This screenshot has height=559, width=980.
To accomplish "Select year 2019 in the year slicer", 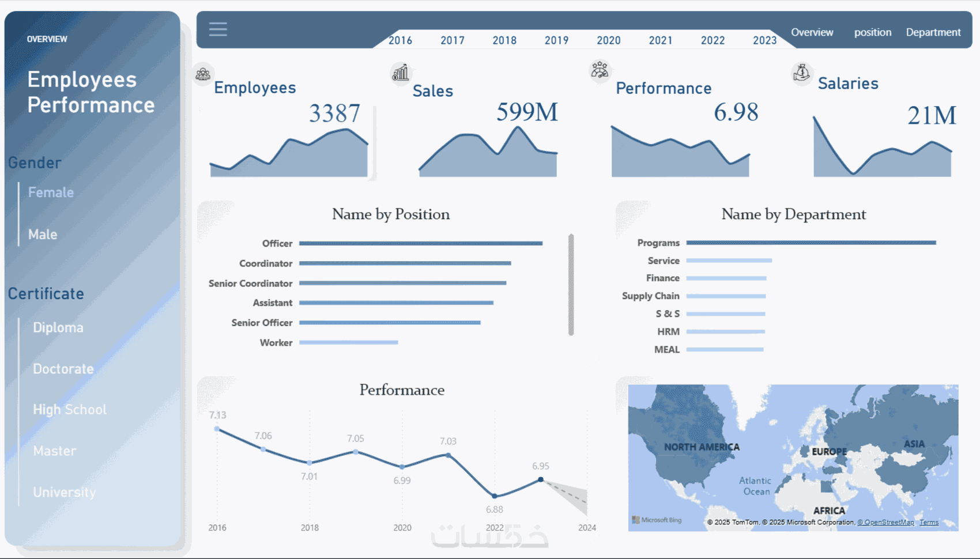I will [556, 40].
